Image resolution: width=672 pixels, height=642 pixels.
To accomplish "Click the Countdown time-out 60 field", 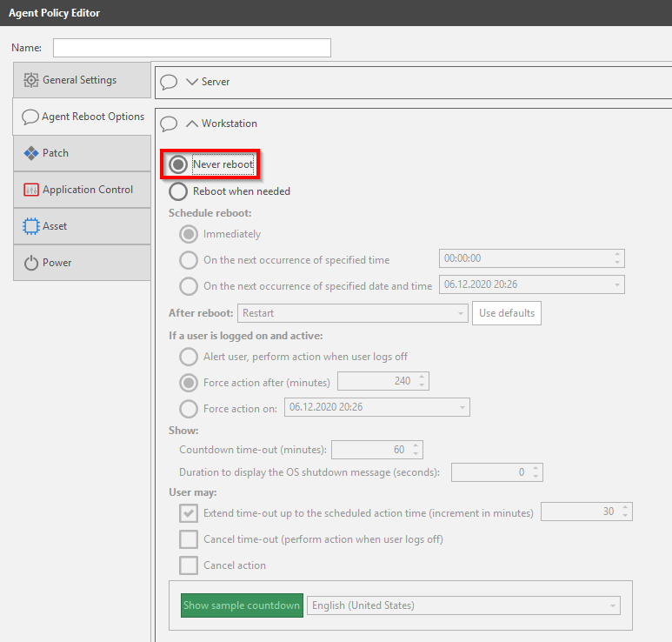I will tap(377, 450).
